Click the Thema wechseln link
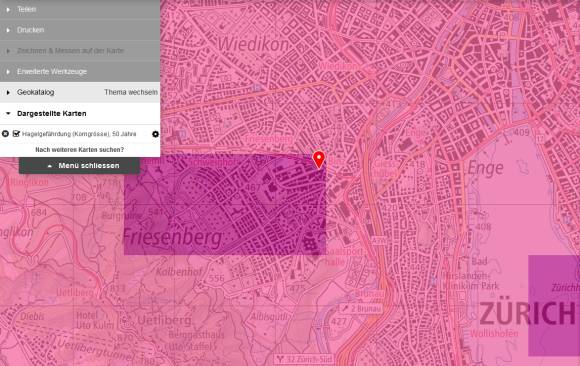The image size is (580, 366). pyautogui.click(x=131, y=92)
